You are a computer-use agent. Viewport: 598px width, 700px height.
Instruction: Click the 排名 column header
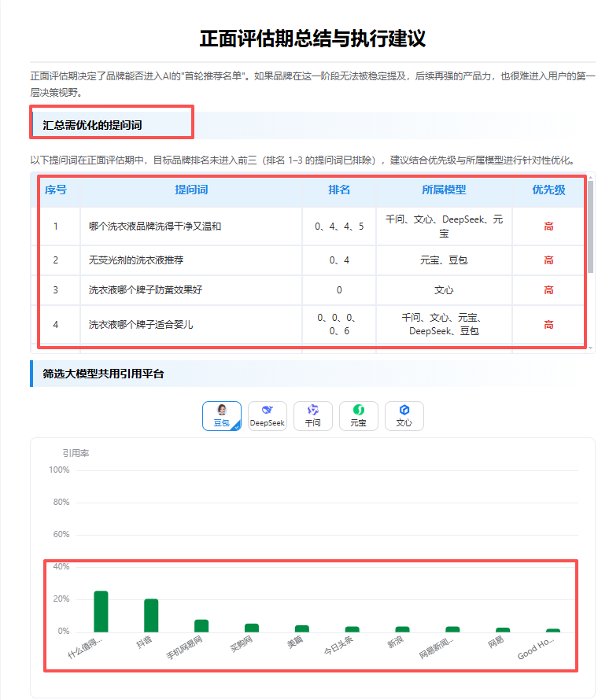(339, 190)
